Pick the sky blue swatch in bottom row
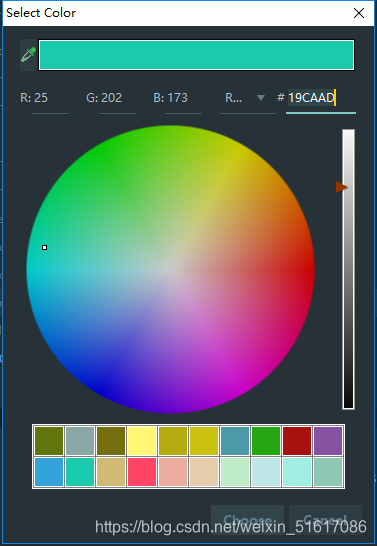Screen dimensions: 377x546 click(49, 471)
